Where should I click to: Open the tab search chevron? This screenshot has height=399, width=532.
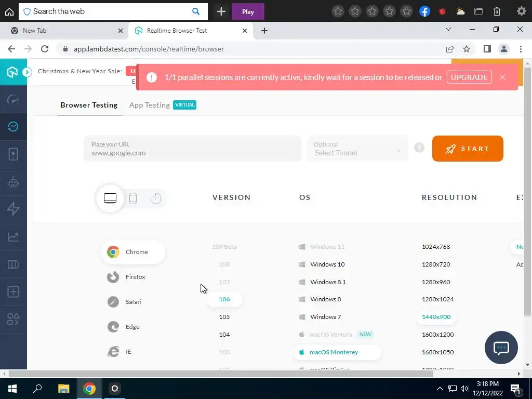tap(448, 29)
